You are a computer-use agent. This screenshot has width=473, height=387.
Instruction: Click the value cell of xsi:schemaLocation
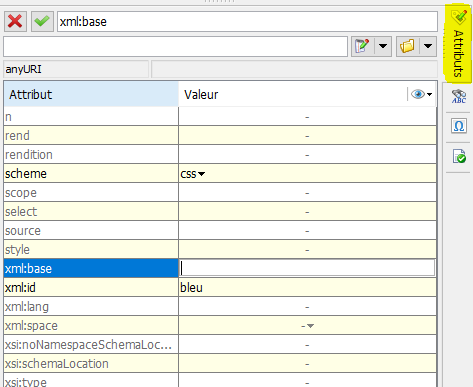pos(307,363)
